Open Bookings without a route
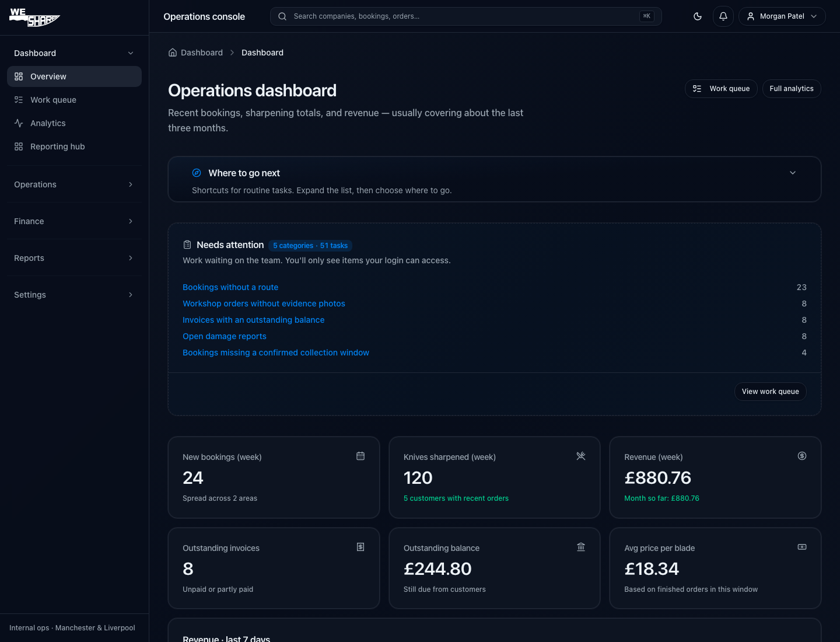This screenshot has width=840, height=642. click(230, 287)
